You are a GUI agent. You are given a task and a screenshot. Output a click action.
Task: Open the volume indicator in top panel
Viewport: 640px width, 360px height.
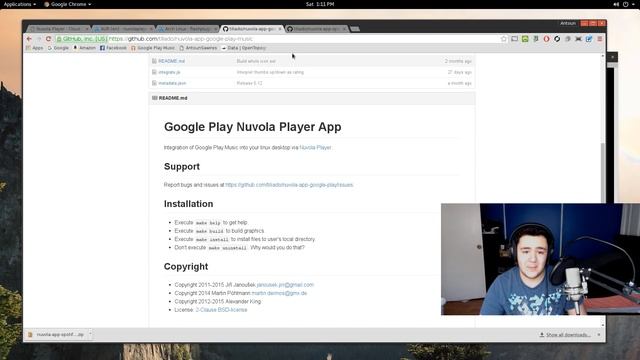616,4
